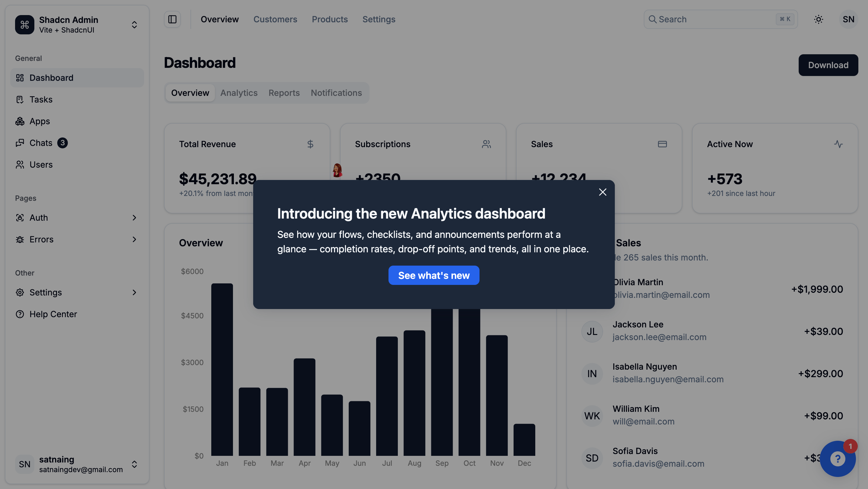Click the SD avatar for Sofia Davis
The image size is (868, 489).
592,458
